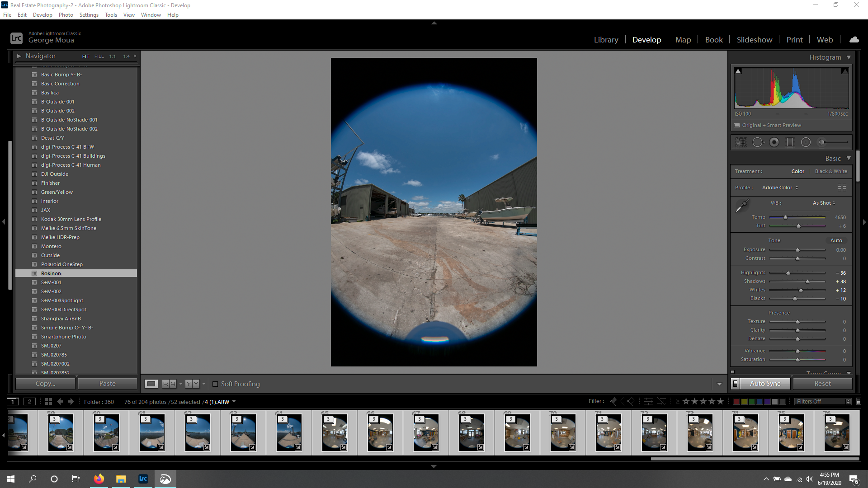Click the Copy... settings button
868x488 pixels.
[45, 384]
